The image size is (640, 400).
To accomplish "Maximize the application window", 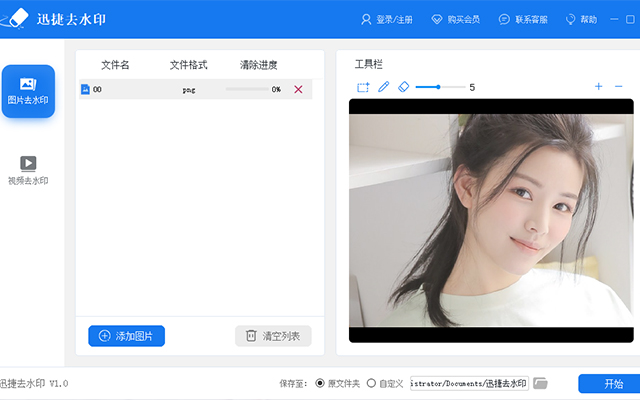I will pos(630,19).
